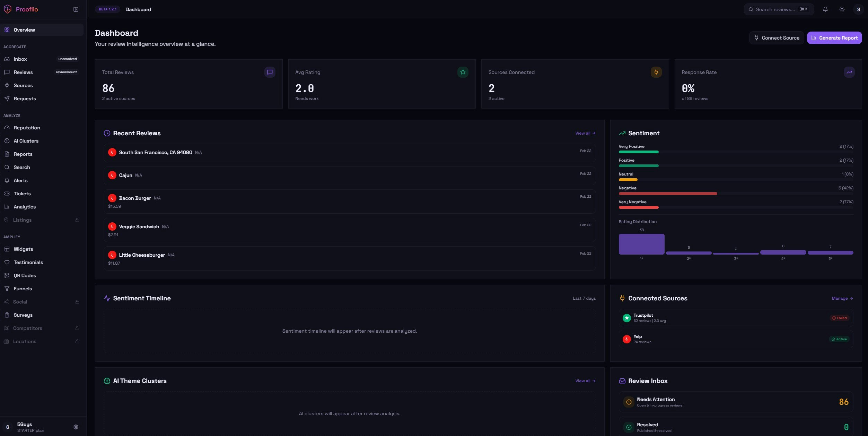Viewport: 868px width, 436px height.
Task: Toggle the light/dark theme sun icon
Action: tap(842, 9)
